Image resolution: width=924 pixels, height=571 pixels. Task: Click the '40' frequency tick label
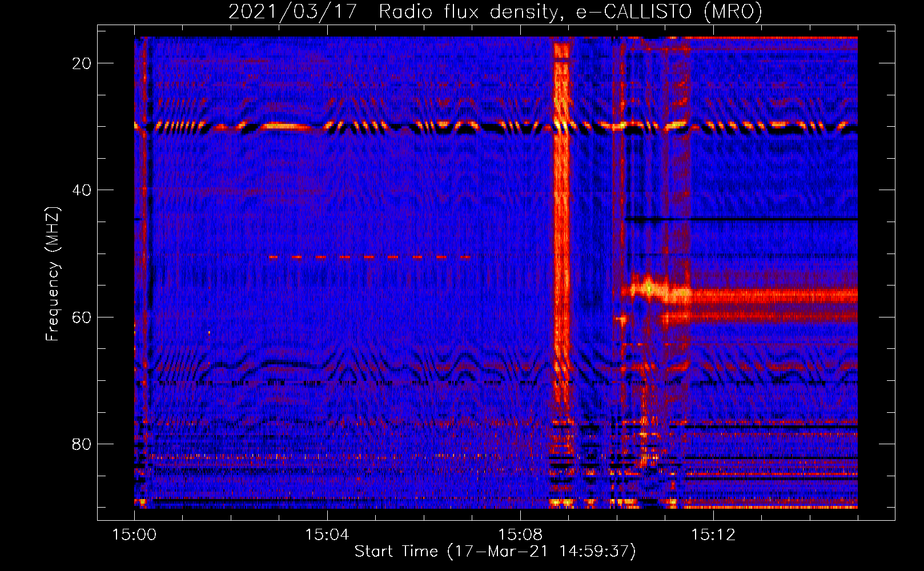point(82,190)
